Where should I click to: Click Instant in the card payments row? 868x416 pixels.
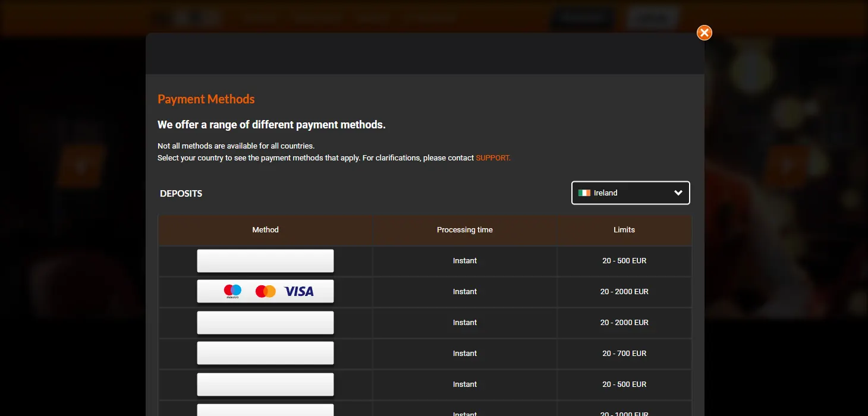point(465,291)
